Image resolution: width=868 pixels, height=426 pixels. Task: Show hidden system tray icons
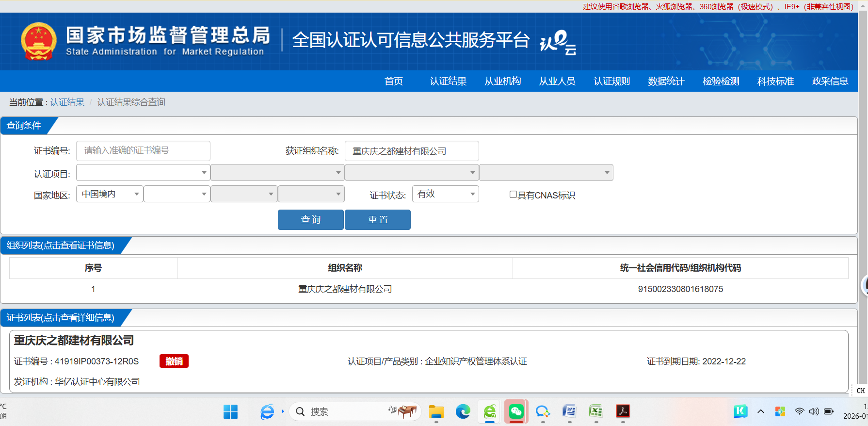760,412
